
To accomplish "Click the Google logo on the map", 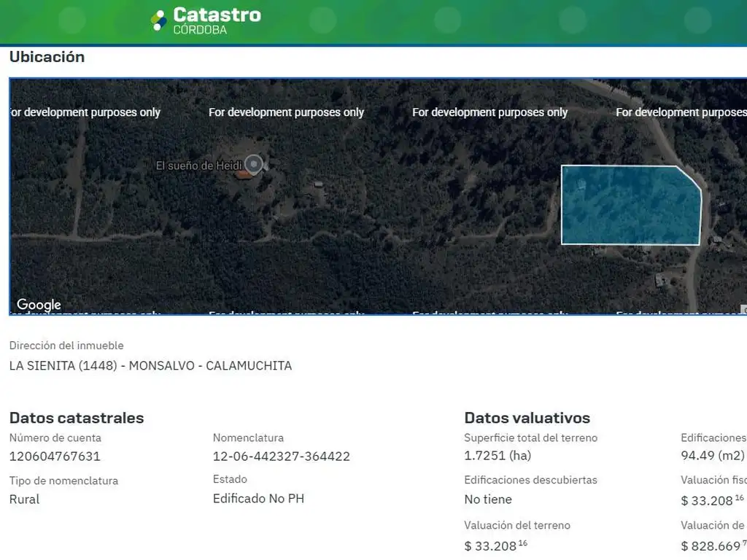I will click(x=39, y=305).
